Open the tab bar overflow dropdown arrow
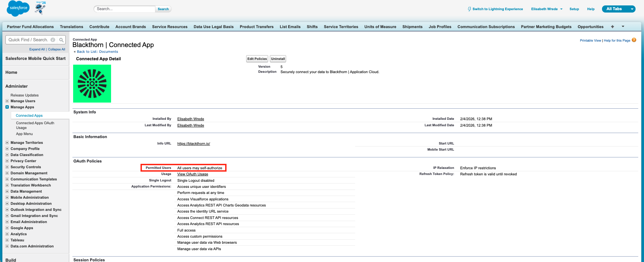The height and width of the screenshot is (262, 644). coord(623,26)
